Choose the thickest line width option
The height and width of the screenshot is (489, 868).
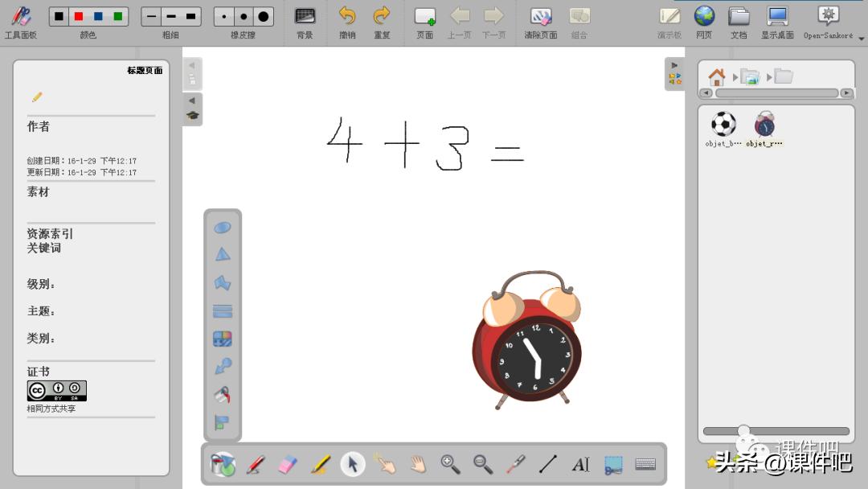pyautogui.click(x=191, y=17)
